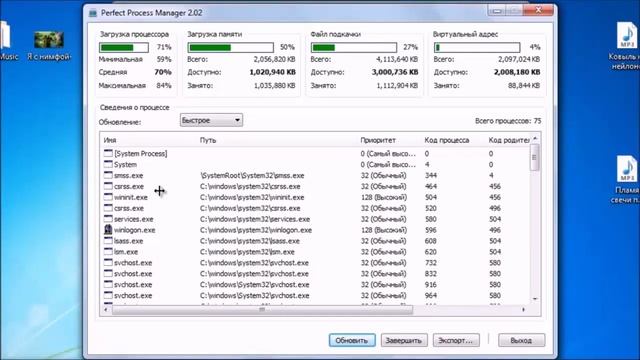Click path \SystemRoot\System32\smss.exe

pos(252,176)
